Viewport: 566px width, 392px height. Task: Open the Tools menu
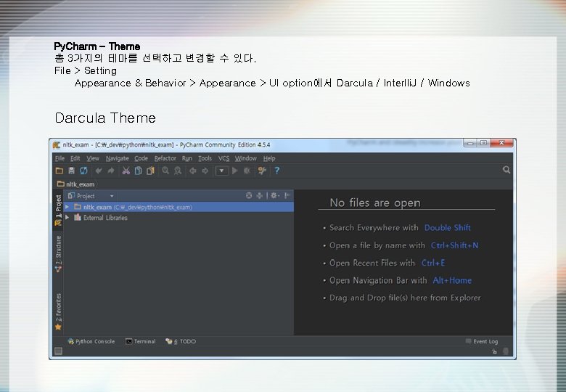tap(205, 158)
